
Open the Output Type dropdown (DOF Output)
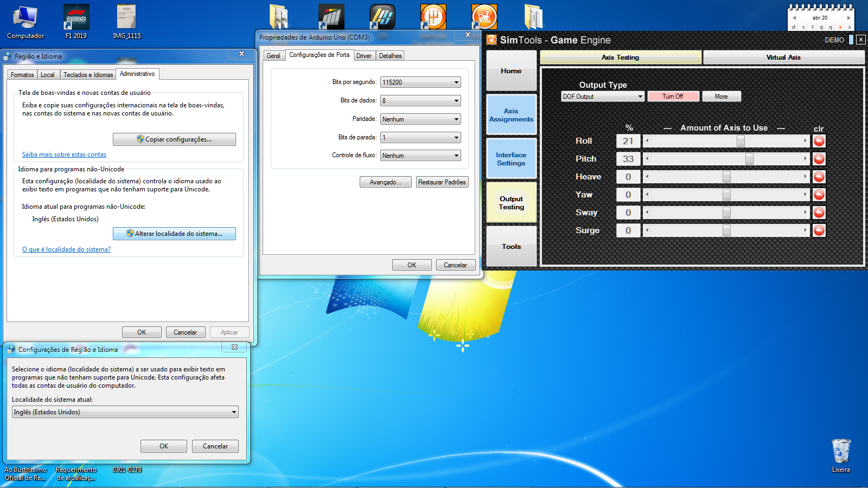pyautogui.click(x=603, y=97)
